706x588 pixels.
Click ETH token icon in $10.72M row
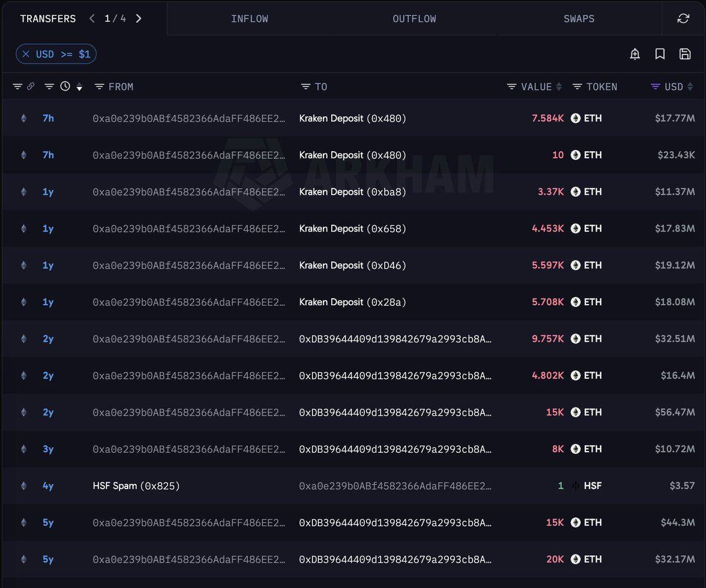575,449
